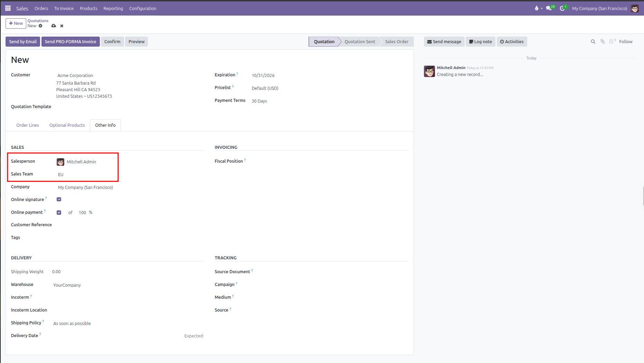
Task: Click the Online payment percentage field
Action: 82,213
